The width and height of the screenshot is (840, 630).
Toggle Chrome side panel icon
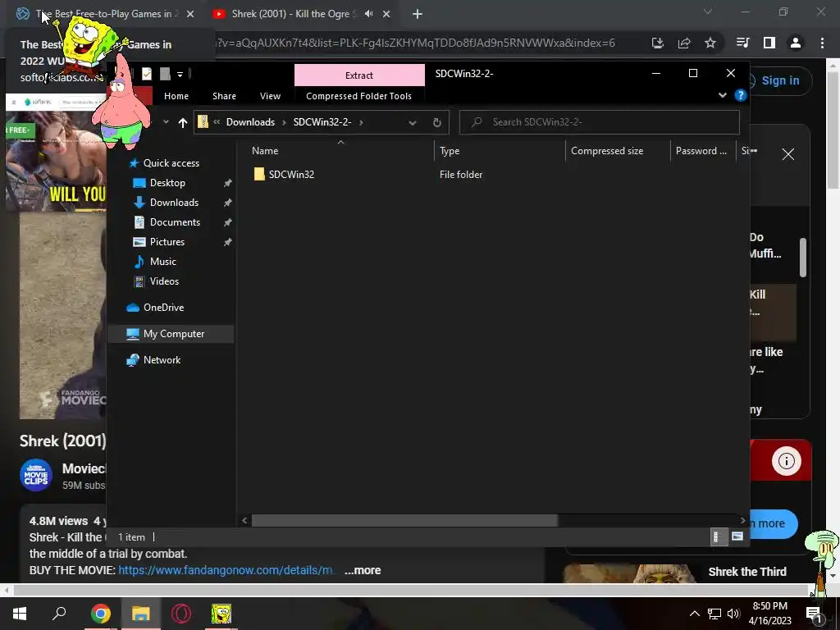769,43
